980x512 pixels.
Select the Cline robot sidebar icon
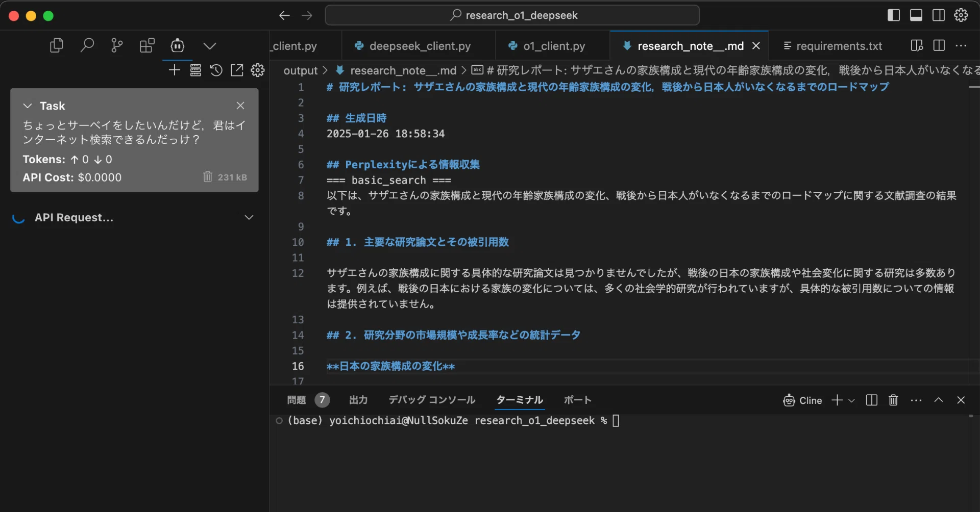point(178,46)
